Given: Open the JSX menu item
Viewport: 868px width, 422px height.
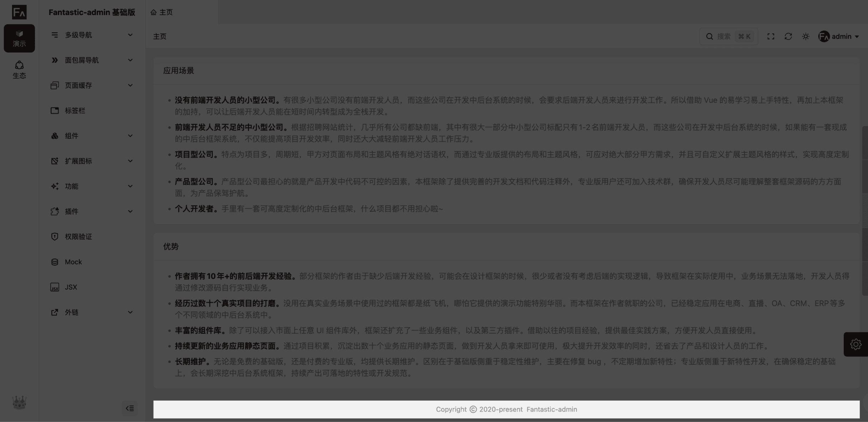Looking at the screenshot, I should point(71,287).
